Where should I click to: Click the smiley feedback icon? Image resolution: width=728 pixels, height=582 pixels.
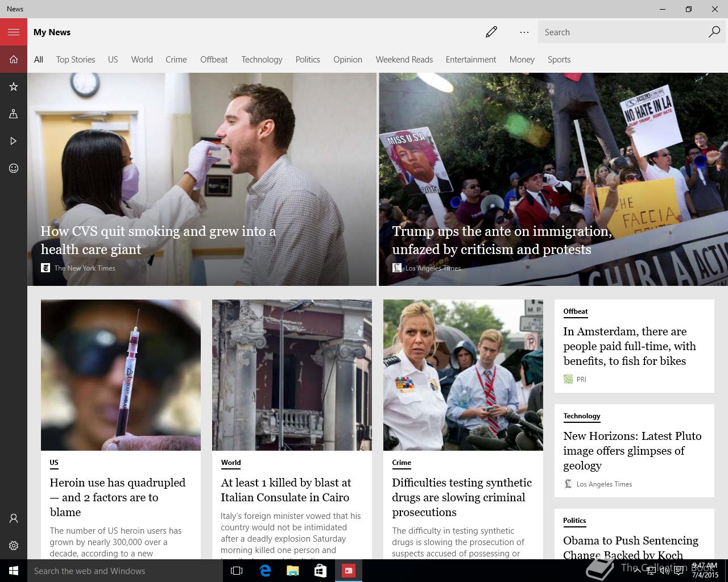click(14, 168)
